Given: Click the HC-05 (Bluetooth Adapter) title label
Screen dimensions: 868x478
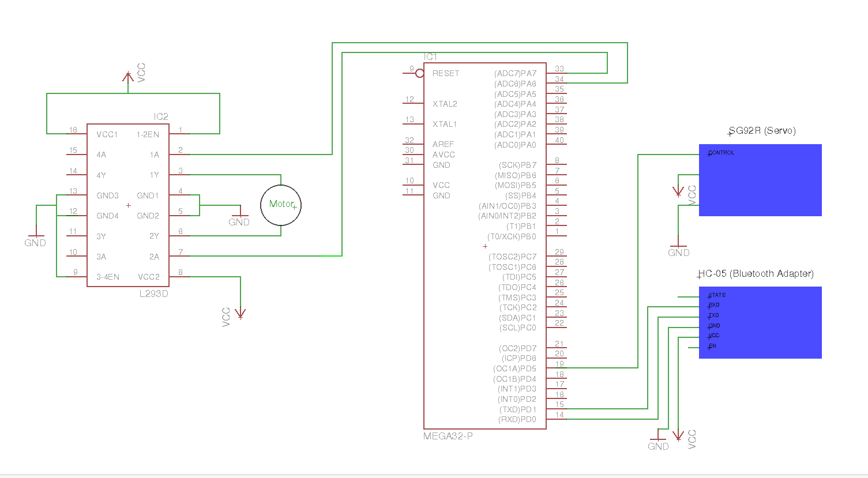Looking at the screenshot, I should 756,273.
